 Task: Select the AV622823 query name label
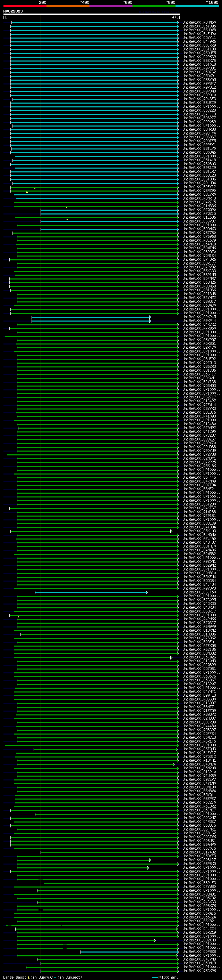(x=13, y=11)
